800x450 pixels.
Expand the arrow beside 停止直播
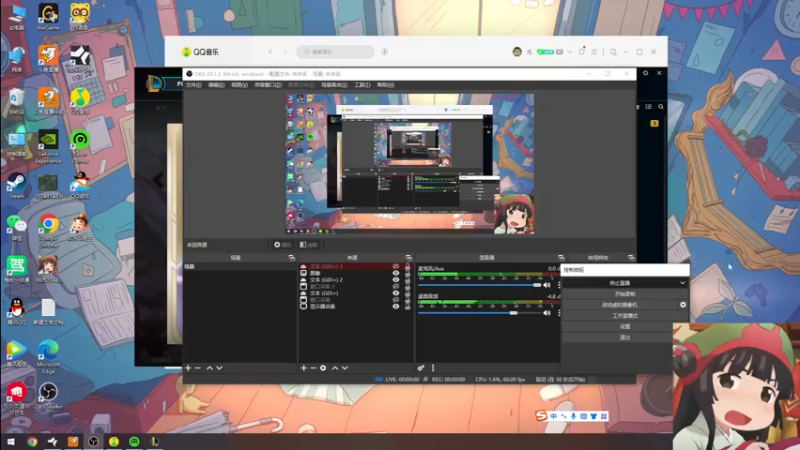683,283
